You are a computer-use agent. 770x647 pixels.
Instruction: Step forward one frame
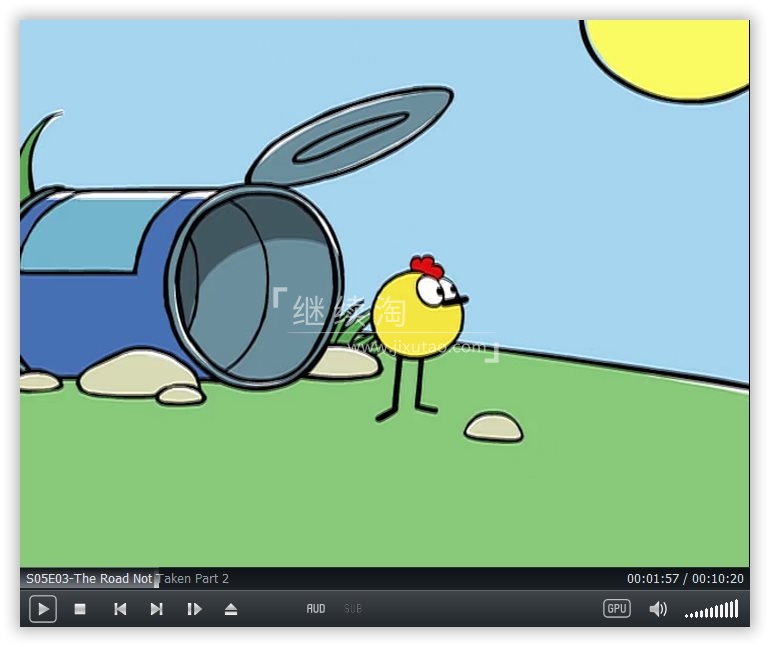pos(194,609)
